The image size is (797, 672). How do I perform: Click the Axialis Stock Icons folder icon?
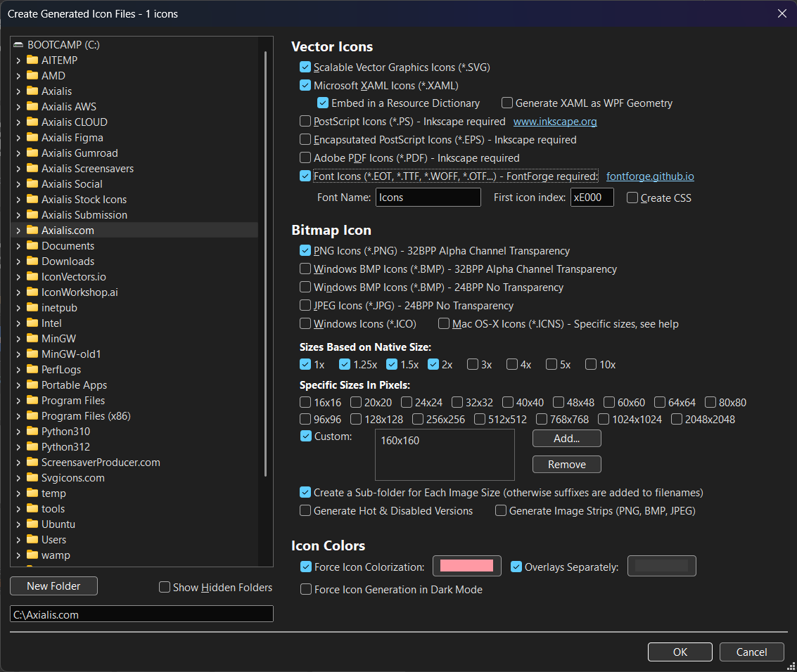click(x=32, y=199)
